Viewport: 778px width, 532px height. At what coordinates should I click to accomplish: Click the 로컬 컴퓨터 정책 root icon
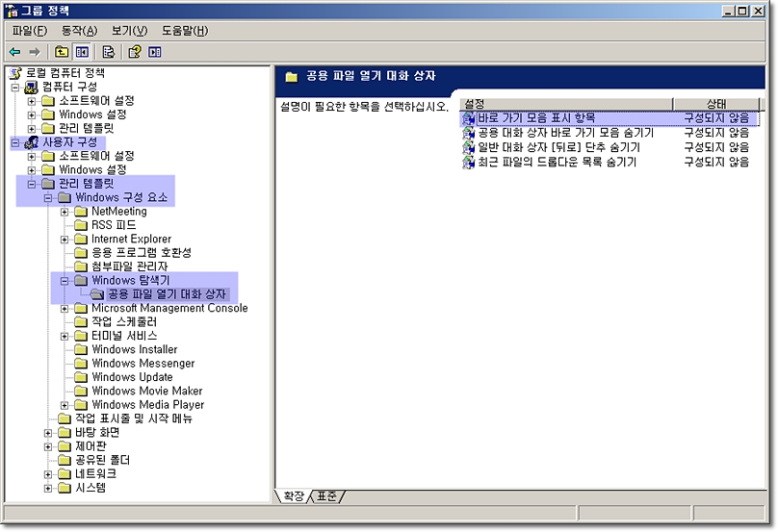[x=16, y=73]
